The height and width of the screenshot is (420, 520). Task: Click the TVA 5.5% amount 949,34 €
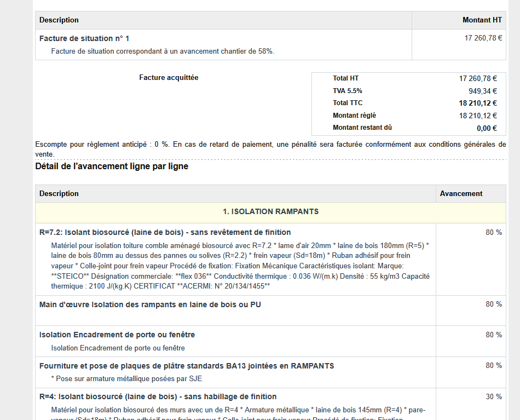point(482,91)
